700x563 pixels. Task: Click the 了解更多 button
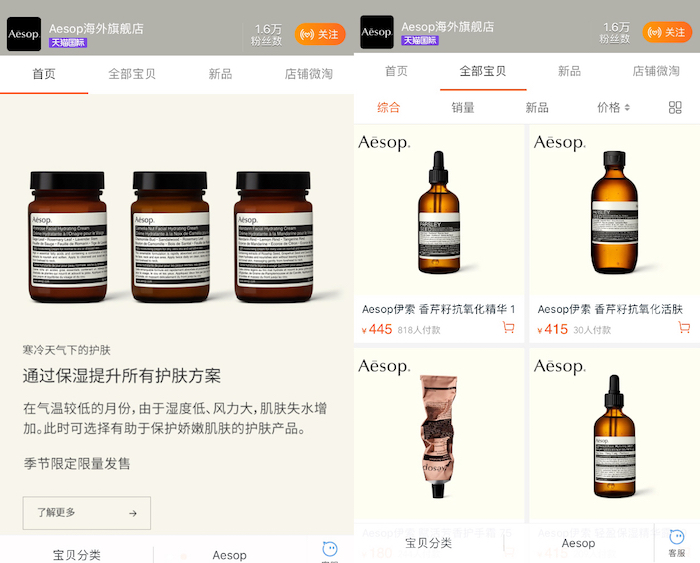pos(87,513)
